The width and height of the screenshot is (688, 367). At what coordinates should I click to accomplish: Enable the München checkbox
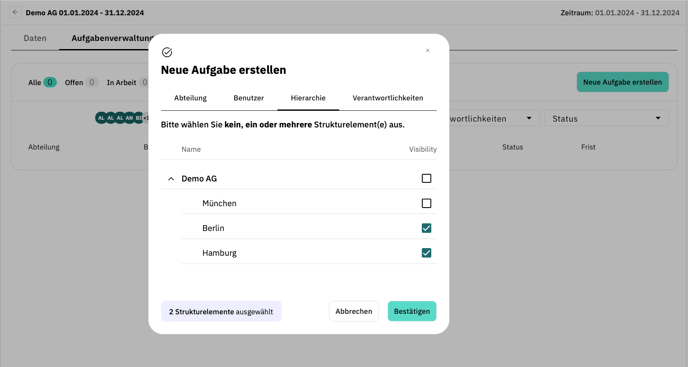coord(426,203)
